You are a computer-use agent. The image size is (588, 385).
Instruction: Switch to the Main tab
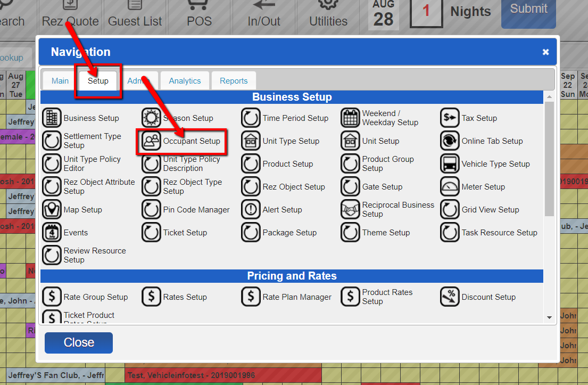[x=60, y=81]
